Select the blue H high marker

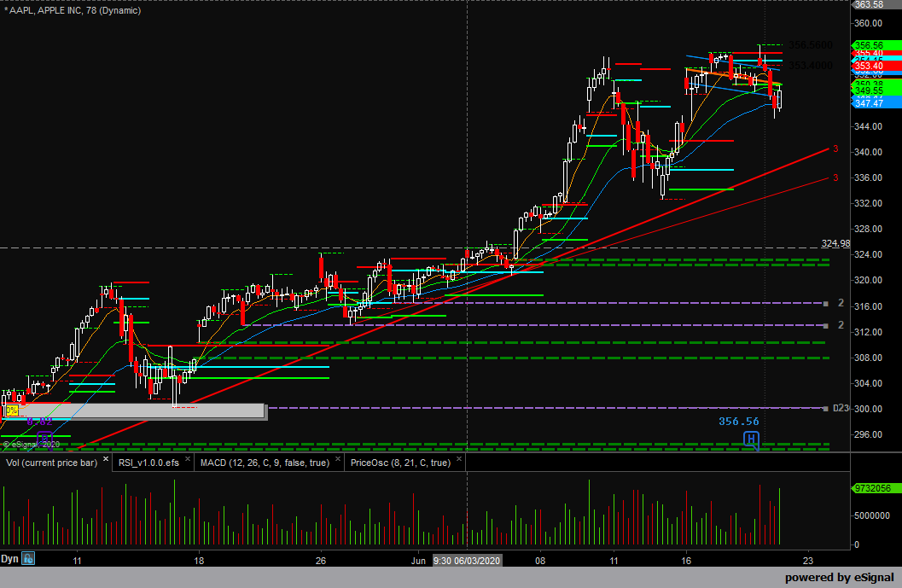coord(751,440)
